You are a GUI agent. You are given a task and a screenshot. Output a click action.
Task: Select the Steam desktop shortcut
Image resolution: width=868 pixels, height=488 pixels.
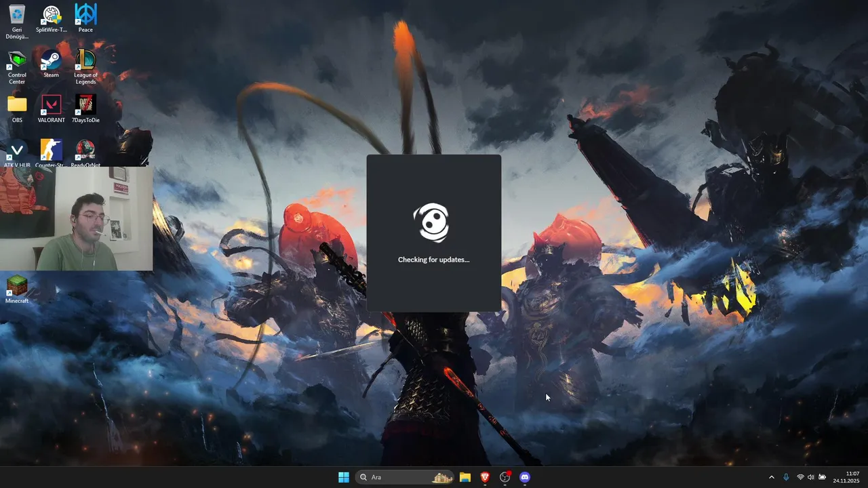(51, 64)
